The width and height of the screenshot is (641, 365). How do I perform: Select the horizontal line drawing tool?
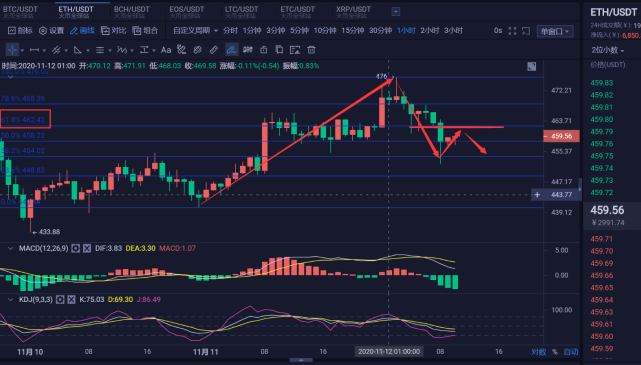[x=34, y=50]
